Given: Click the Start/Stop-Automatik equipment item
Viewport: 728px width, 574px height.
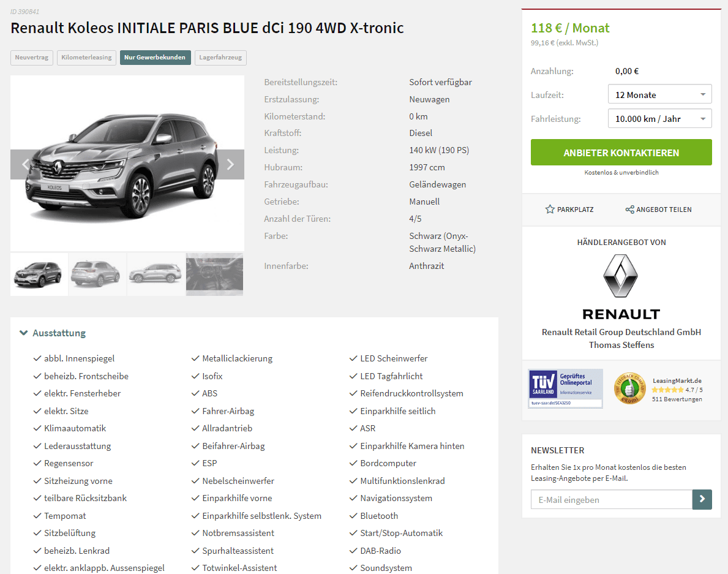Looking at the screenshot, I should click(401, 533).
